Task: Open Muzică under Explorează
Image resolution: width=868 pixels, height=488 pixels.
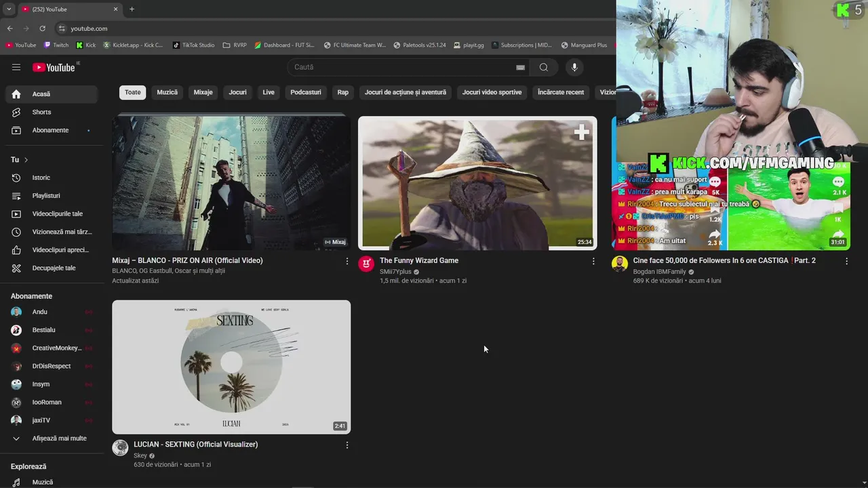Action: [52, 482]
